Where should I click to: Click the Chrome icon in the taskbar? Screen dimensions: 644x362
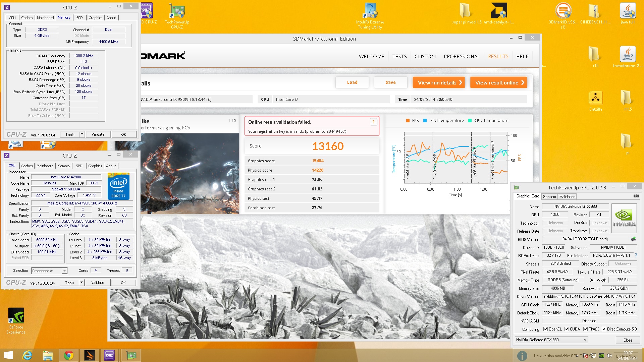click(69, 355)
